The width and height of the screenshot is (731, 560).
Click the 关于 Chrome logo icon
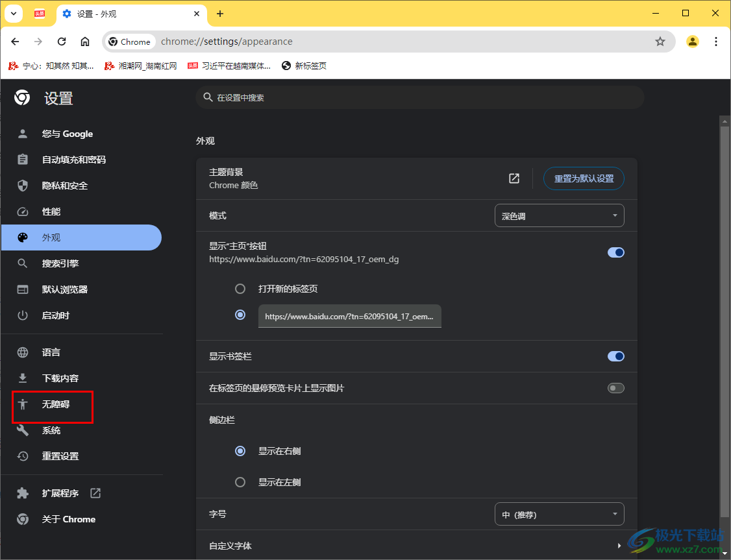(22, 519)
